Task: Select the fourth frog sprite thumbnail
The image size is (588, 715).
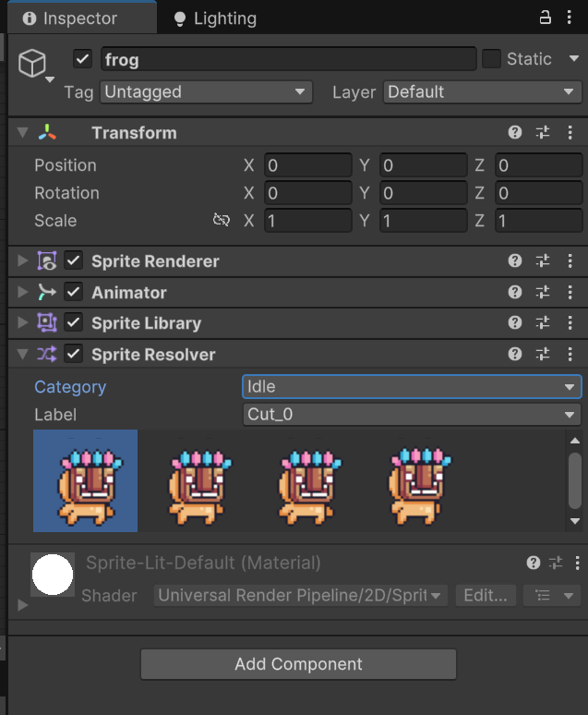Action: point(419,486)
